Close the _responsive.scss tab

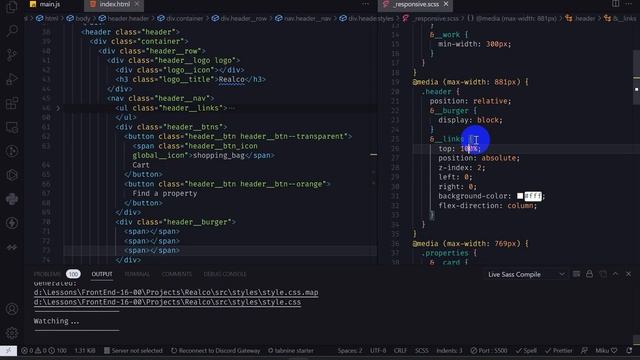[x=446, y=4]
